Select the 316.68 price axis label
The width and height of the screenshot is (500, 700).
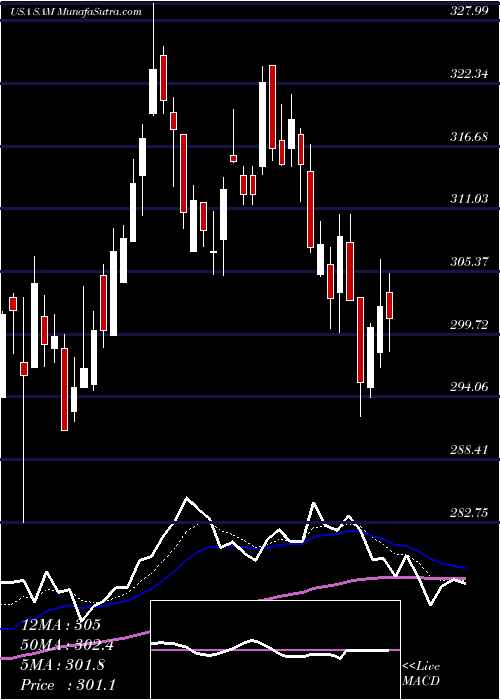[x=469, y=137]
